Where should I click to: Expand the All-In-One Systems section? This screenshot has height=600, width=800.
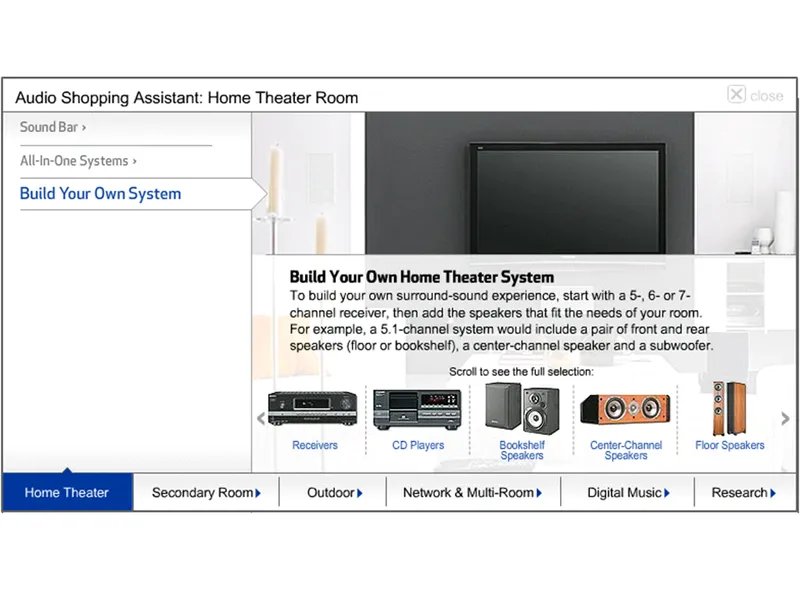click(74, 160)
